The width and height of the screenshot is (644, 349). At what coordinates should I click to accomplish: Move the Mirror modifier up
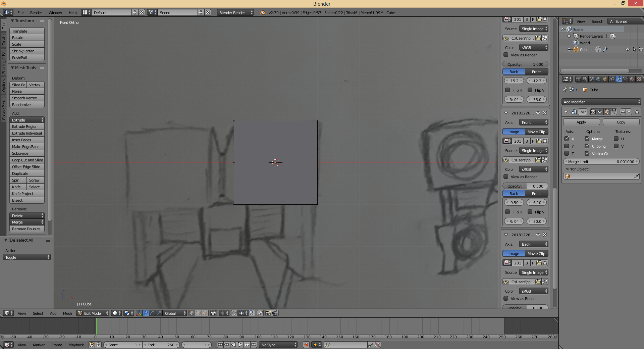click(x=623, y=112)
